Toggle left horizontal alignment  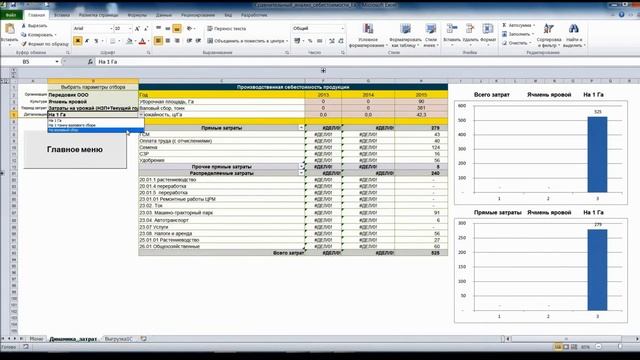tap(158, 41)
